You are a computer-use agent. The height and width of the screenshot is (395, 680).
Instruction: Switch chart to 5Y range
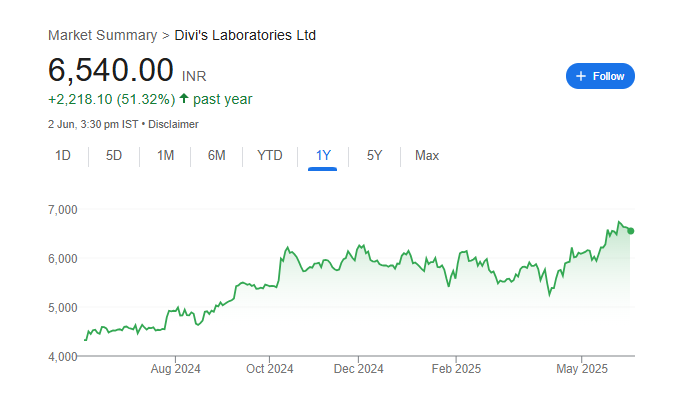click(374, 155)
